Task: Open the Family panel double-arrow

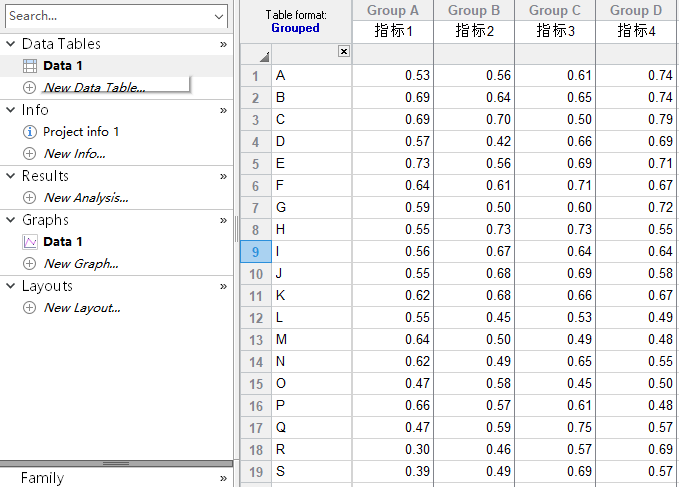Action: (223, 478)
